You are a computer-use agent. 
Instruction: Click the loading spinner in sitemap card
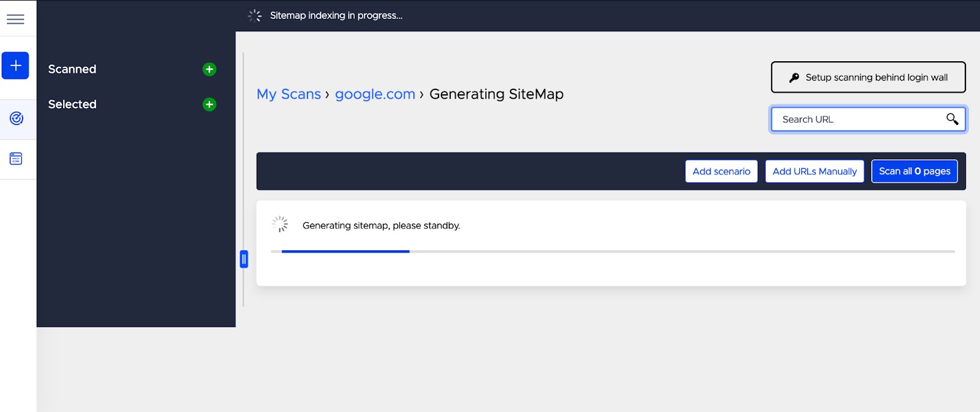click(x=280, y=224)
